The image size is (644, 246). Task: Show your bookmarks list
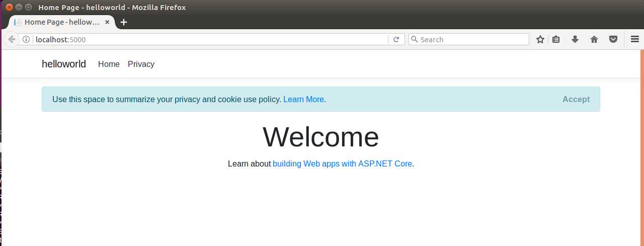tap(556, 39)
